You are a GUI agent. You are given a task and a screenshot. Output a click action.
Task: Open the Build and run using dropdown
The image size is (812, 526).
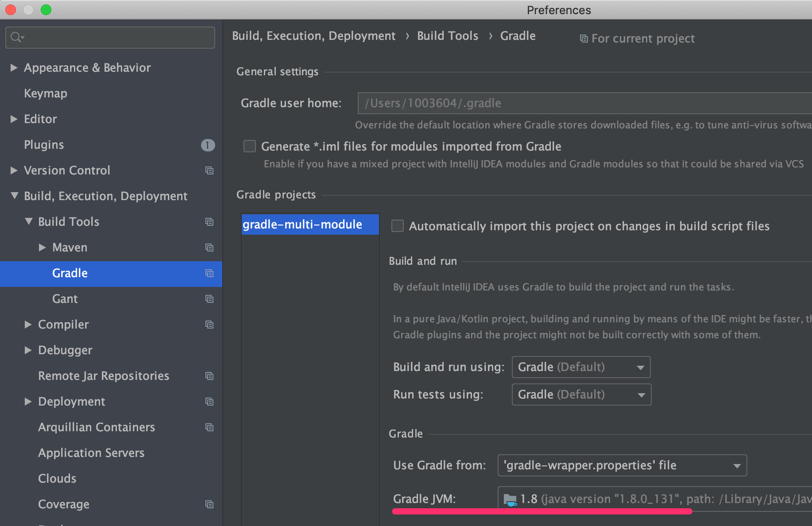(581, 367)
